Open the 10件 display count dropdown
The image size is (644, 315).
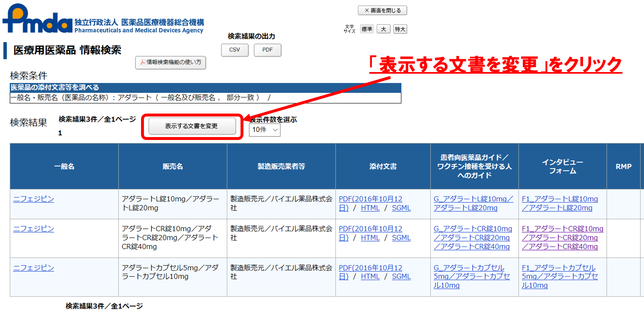(264, 130)
